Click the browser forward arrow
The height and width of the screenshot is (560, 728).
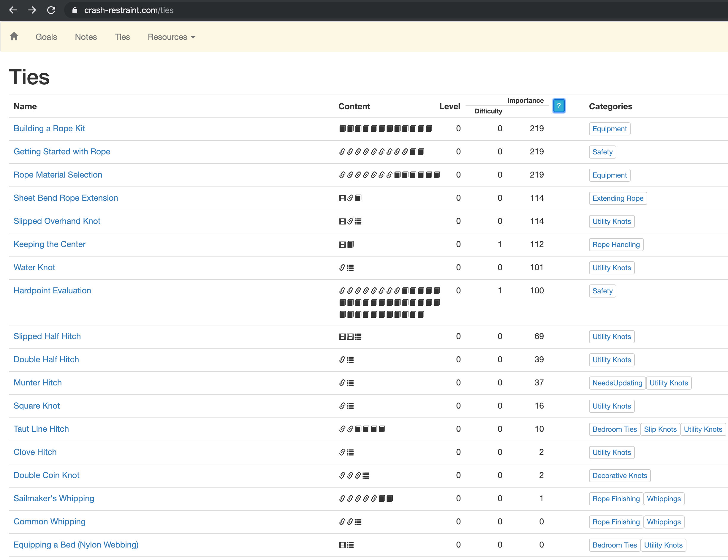pyautogui.click(x=32, y=10)
